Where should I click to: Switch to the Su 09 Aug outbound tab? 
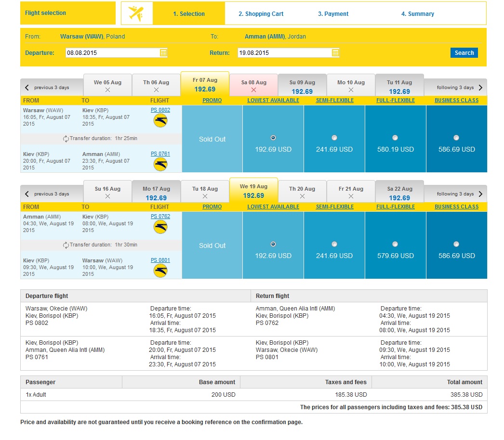click(x=302, y=85)
